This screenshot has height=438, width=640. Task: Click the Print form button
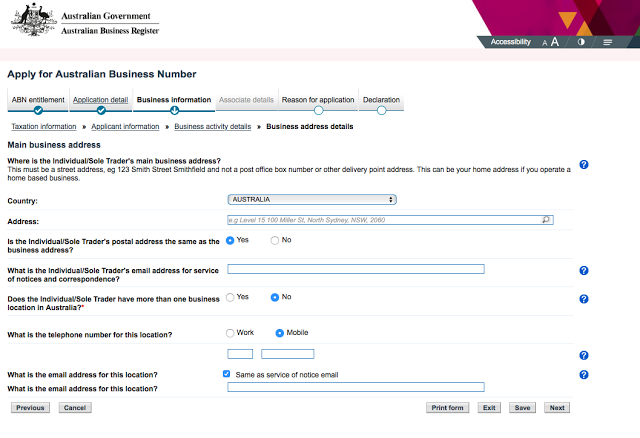coord(447,408)
